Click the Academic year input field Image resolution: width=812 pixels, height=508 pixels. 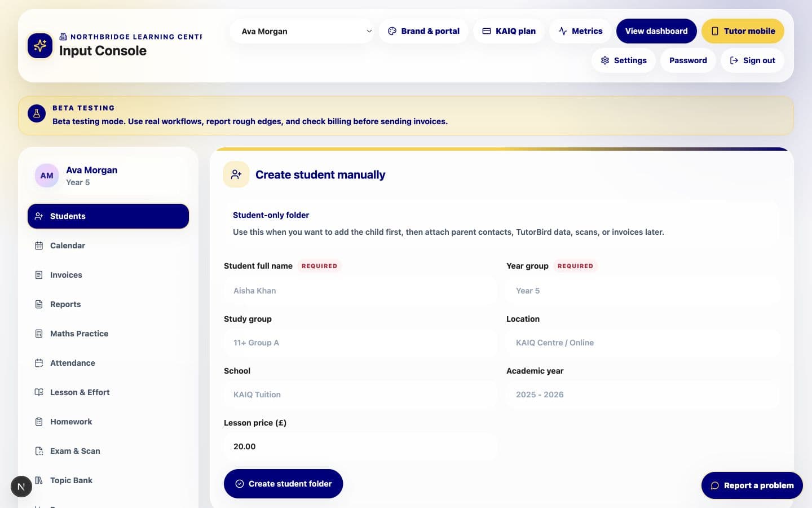tap(643, 395)
